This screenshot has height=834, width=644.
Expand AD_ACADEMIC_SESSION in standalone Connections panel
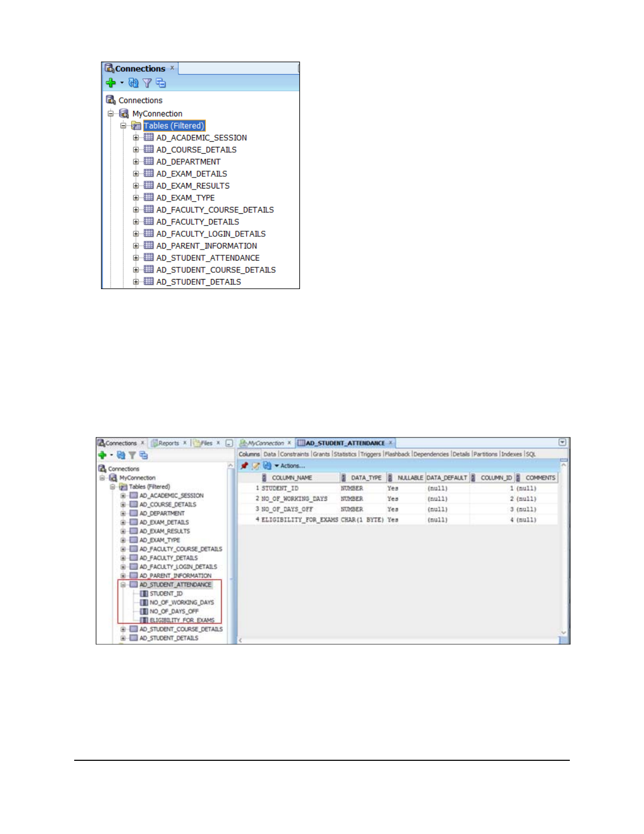coord(136,138)
